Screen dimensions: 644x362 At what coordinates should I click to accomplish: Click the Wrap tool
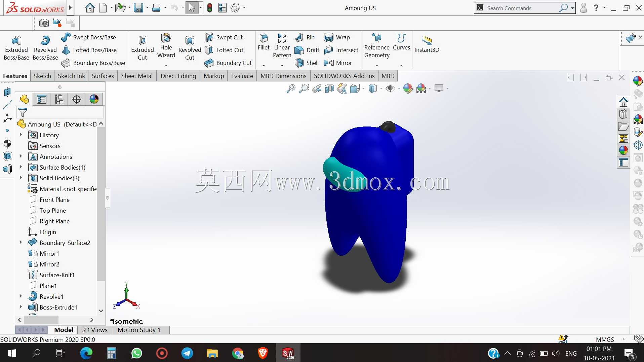[337, 37]
